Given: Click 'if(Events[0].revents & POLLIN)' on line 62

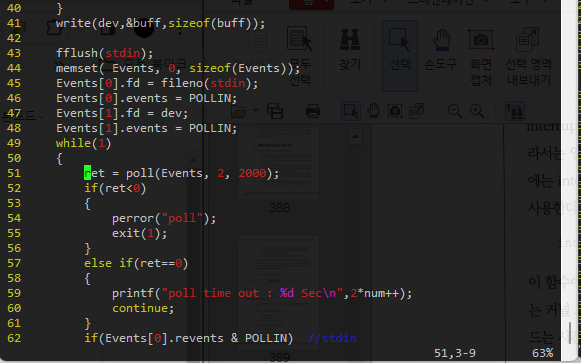Looking at the screenshot, I should (x=188, y=338).
